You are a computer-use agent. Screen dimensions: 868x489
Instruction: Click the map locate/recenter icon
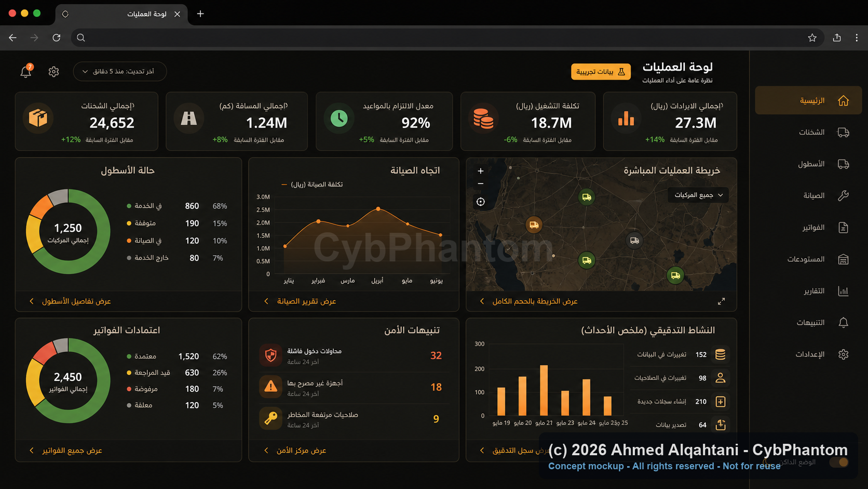(481, 202)
